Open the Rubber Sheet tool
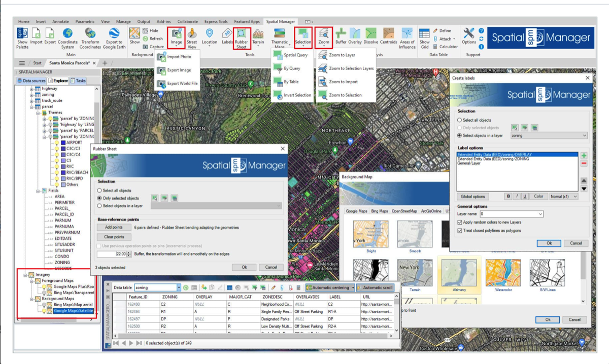This screenshot has width=609, height=364. 241,38
